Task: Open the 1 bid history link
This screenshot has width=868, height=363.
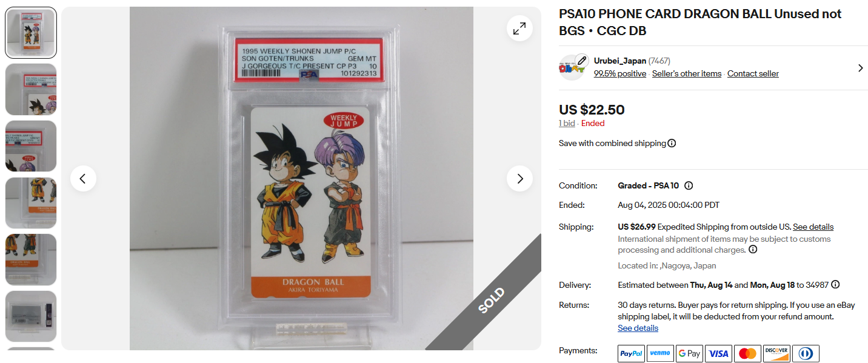Action: click(567, 123)
